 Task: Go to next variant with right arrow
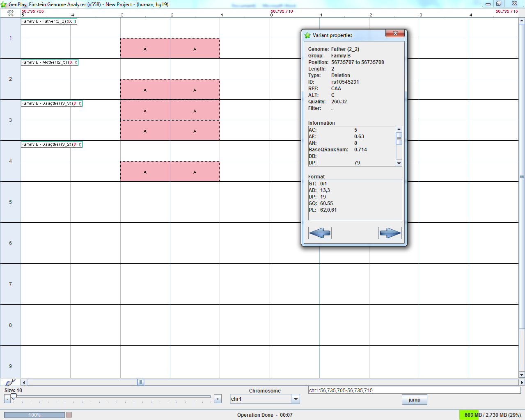tap(390, 233)
